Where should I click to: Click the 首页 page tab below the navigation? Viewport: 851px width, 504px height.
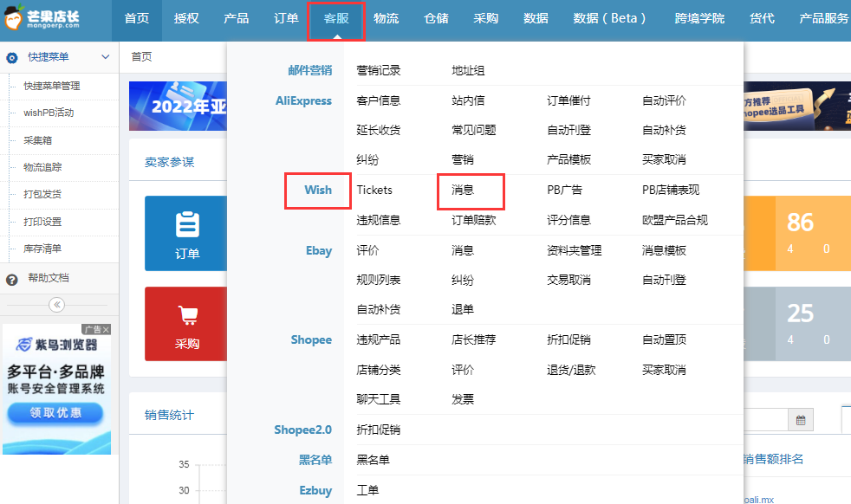click(141, 57)
